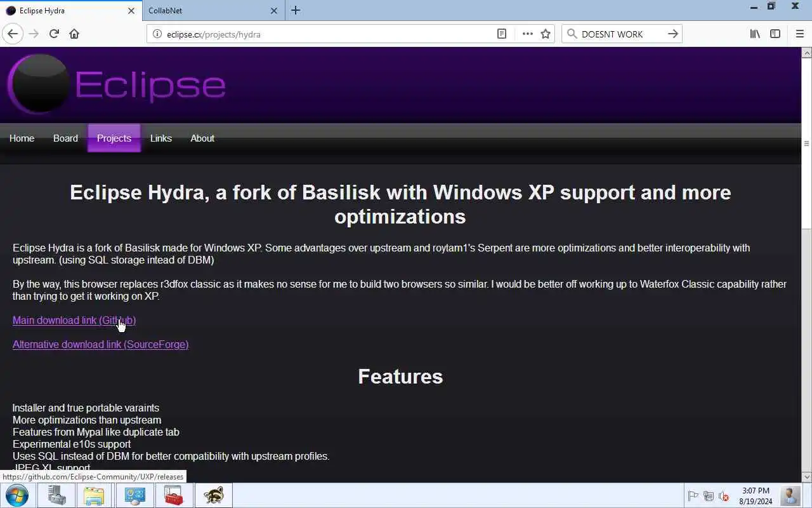This screenshot has width=812, height=508.
Task: Open the browser hamburger menu
Action: 799,34
